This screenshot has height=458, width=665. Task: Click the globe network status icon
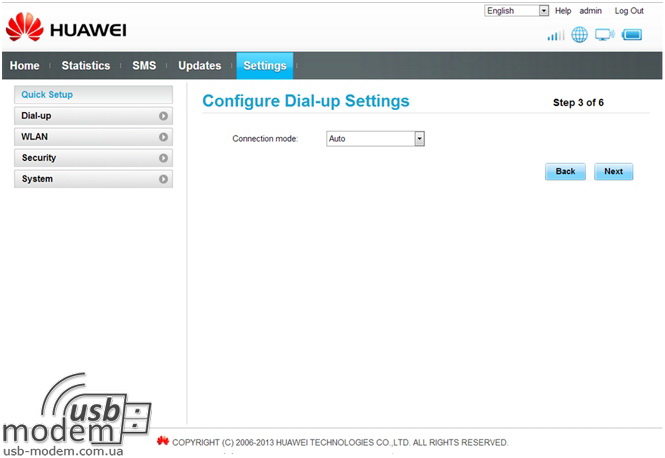579,35
